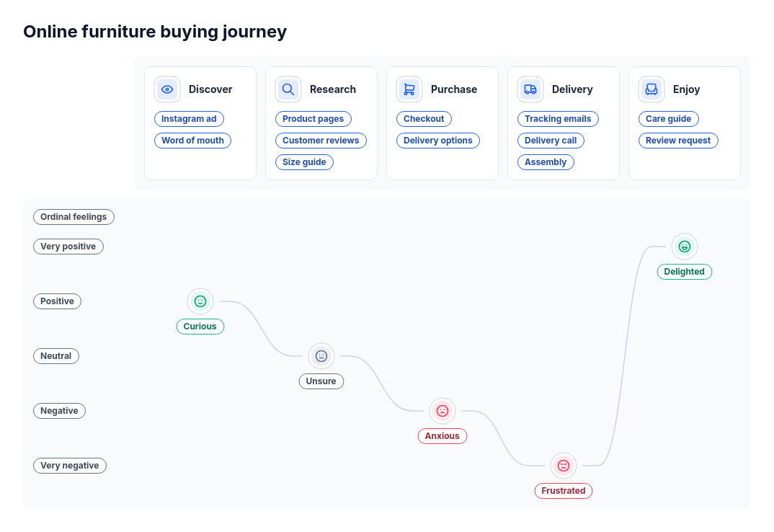Click the Instagram ad touchpoint tag

click(x=189, y=119)
